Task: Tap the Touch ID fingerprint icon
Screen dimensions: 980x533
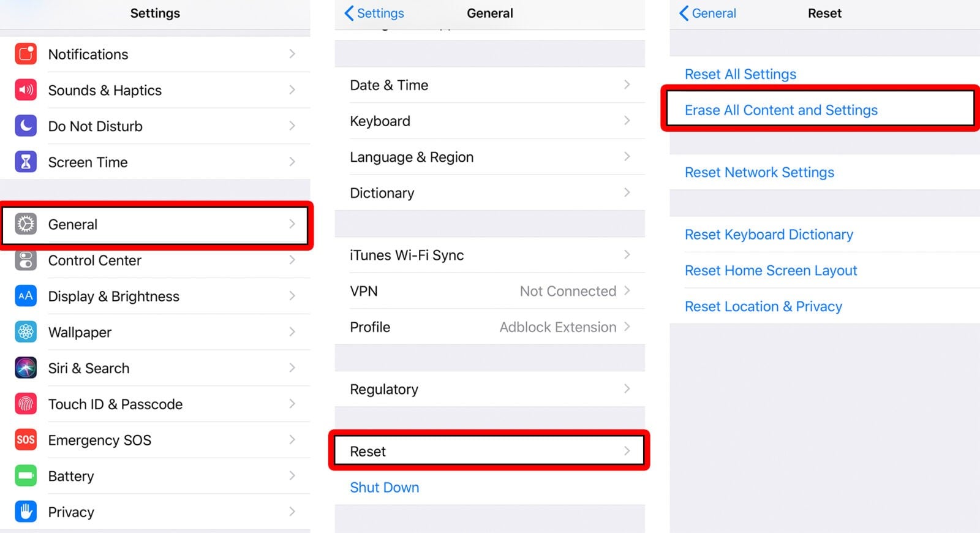Action: [26, 404]
